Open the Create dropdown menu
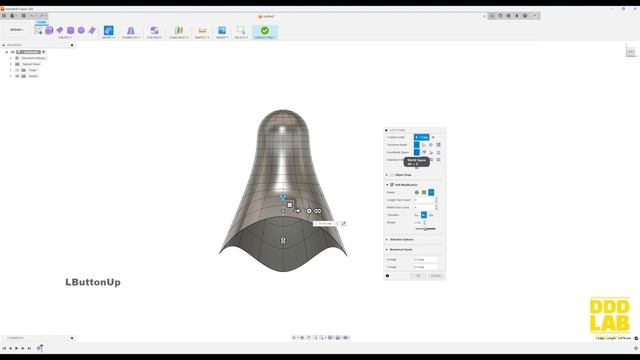Viewport: 640px width, 360px height. pyautogui.click(x=64, y=38)
